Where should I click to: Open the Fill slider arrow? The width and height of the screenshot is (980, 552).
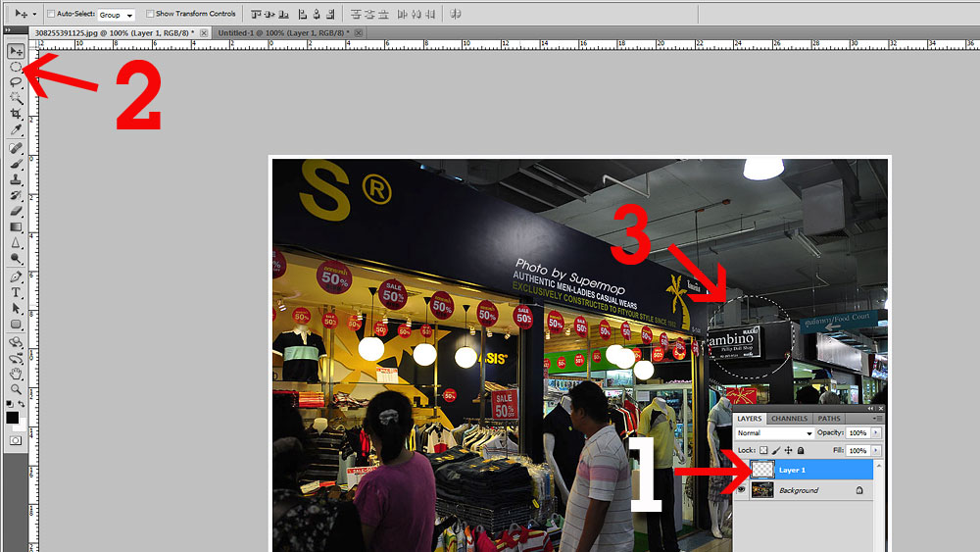[x=875, y=451]
